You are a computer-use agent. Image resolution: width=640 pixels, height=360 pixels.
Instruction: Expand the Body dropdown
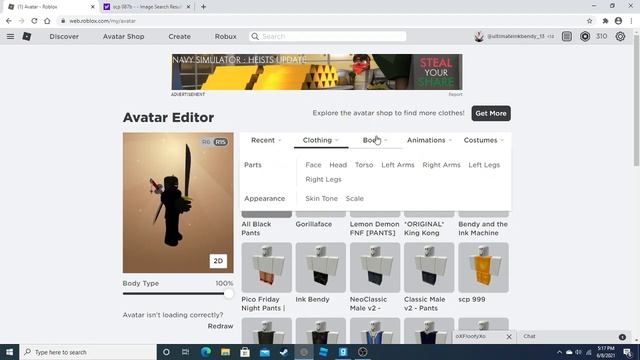click(375, 140)
